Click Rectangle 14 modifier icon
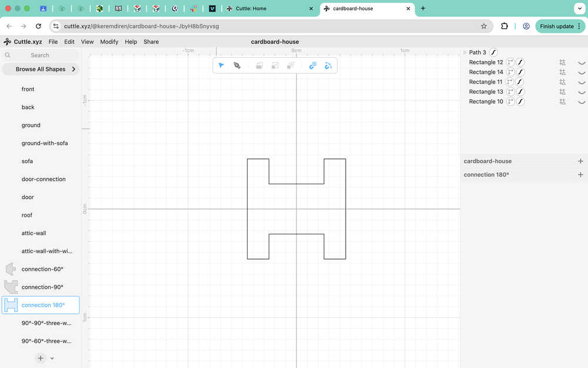This screenshot has width=588, height=368. pos(563,72)
